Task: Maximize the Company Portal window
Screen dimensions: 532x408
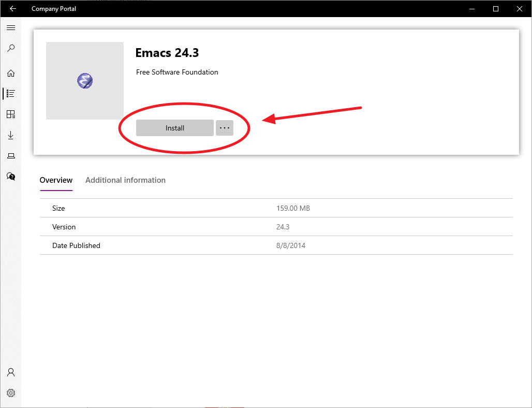Action: point(496,9)
